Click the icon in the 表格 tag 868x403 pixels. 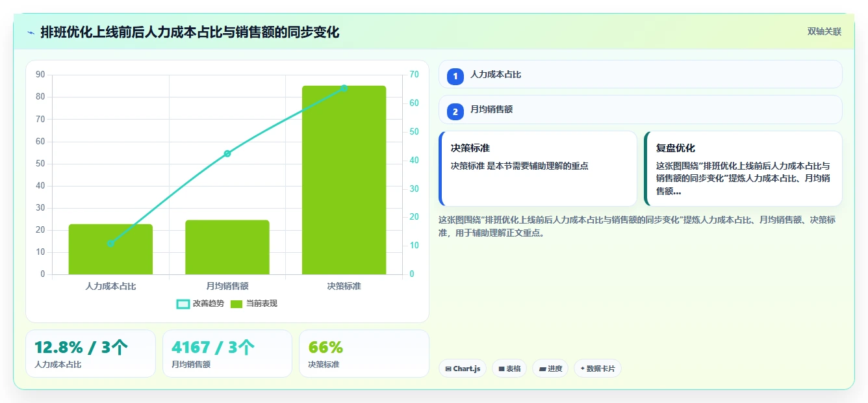502,369
